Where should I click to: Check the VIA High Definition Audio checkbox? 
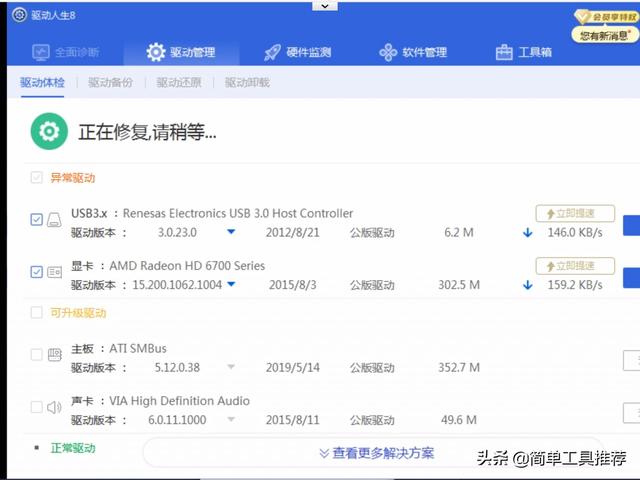tap(36, 407)
